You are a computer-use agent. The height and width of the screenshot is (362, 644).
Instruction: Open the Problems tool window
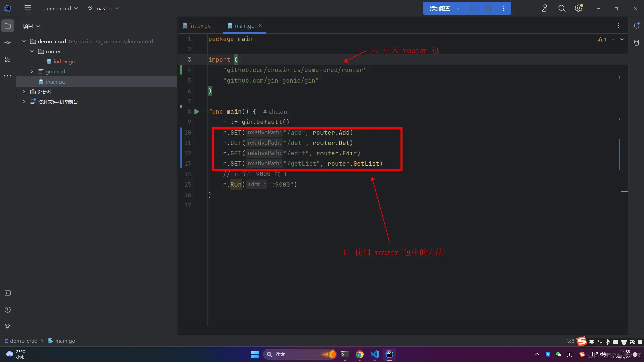coord(8,310)
